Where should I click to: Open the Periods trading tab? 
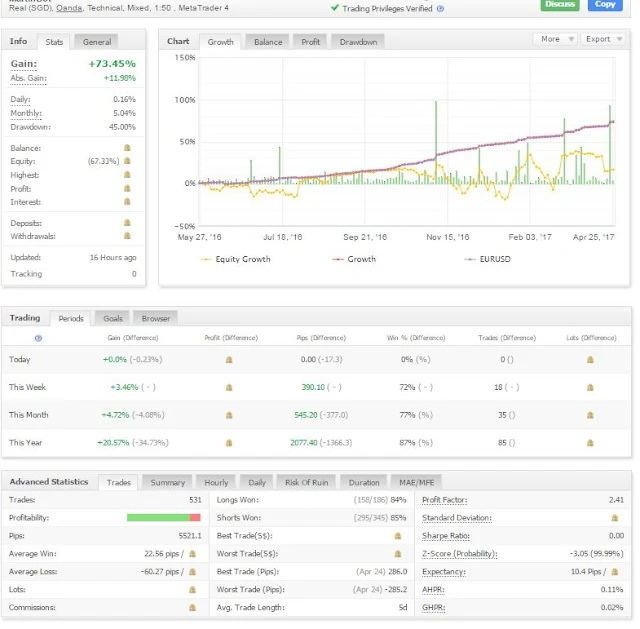(71, 318)
